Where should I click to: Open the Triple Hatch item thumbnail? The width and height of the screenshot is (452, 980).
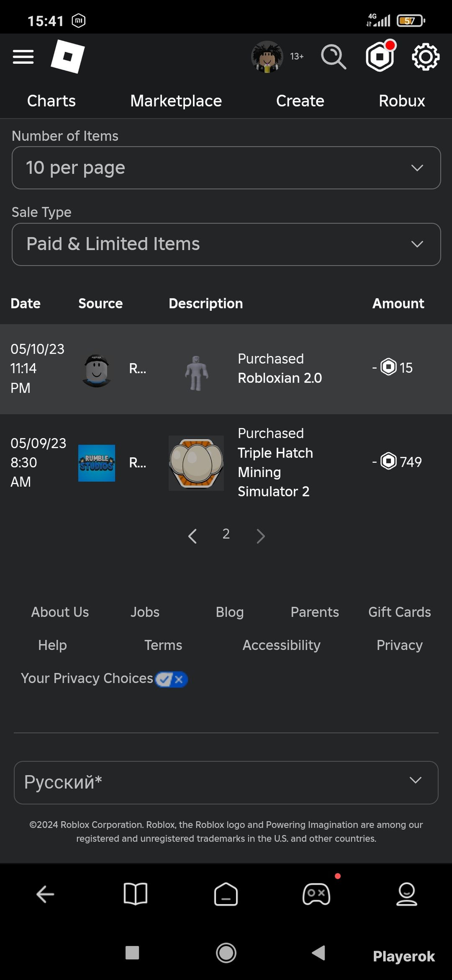[196, 463]
